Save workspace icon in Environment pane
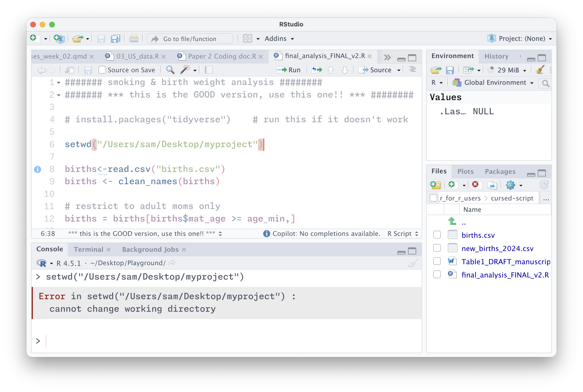 tap(450, 70)
